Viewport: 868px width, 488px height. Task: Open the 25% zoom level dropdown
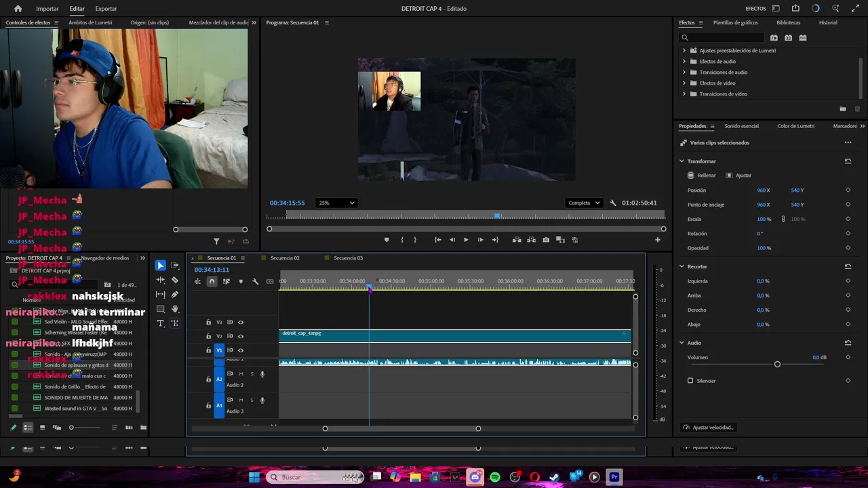click(336, 203)
